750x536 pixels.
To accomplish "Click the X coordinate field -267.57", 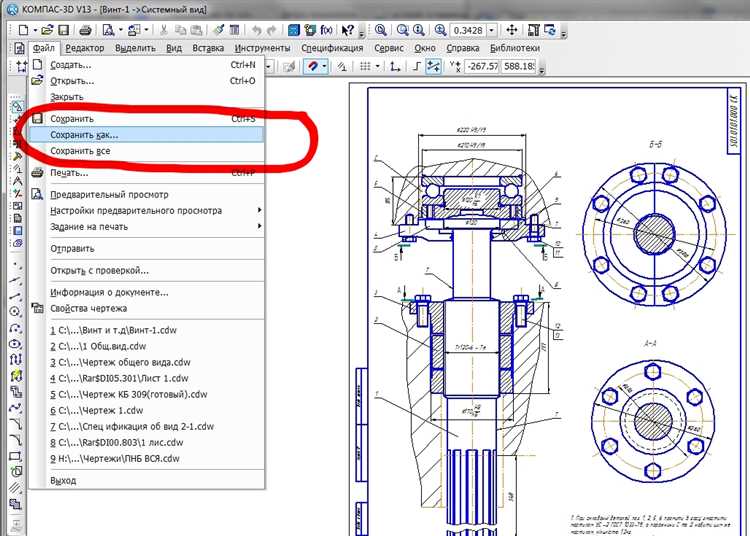I will click(482, 66).
